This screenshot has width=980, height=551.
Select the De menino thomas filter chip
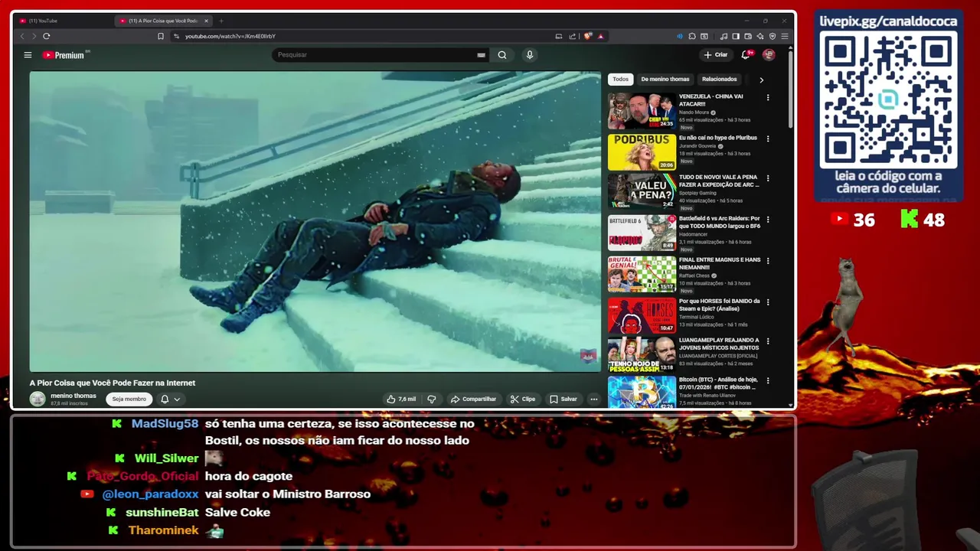pos(665,79)
